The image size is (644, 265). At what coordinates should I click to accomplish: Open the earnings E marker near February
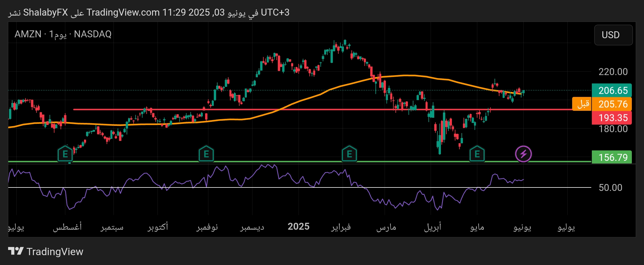click(x=349, y=154)
